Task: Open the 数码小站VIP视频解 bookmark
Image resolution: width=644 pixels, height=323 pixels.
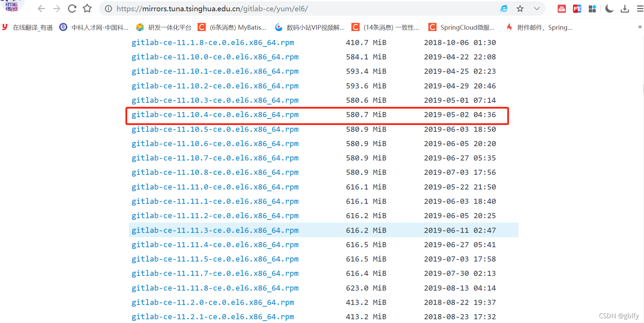Action: point(310,27)
